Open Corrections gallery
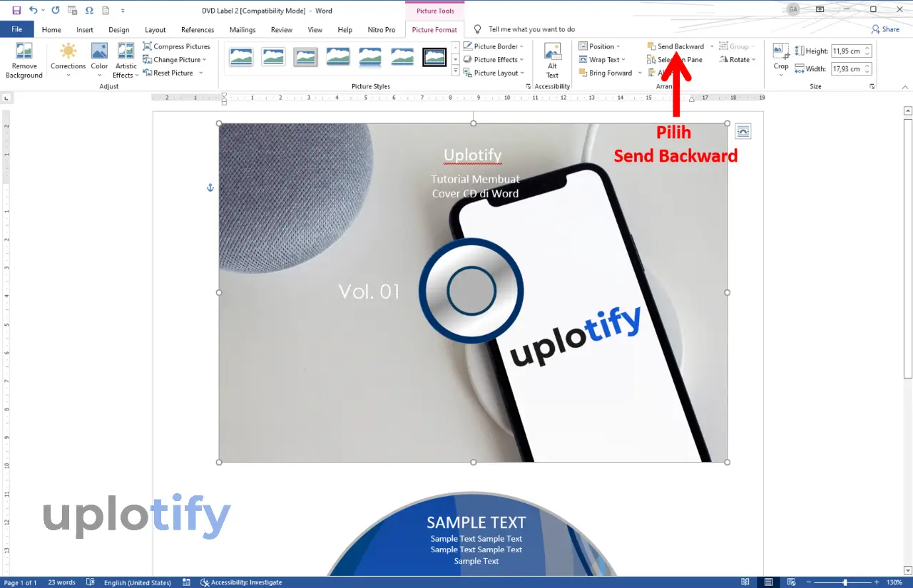Screen dimensions: 913x588 [x=68, y=61]
